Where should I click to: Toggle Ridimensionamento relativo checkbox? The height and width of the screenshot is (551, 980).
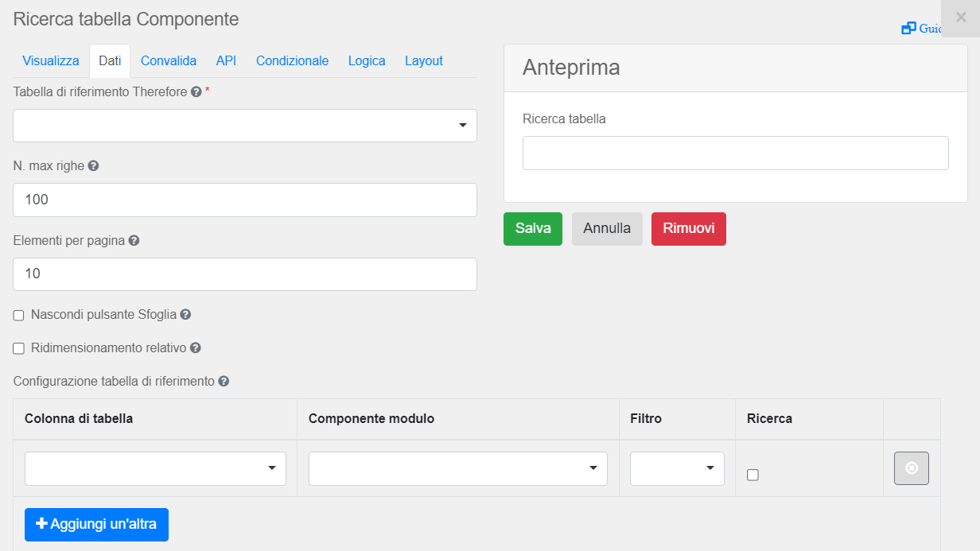click(x=19, y=348)
